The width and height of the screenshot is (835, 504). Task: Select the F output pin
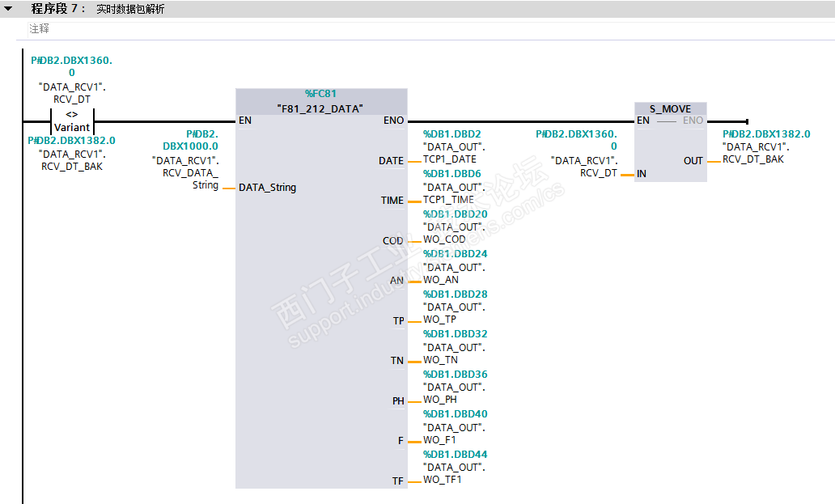[401, 441]
